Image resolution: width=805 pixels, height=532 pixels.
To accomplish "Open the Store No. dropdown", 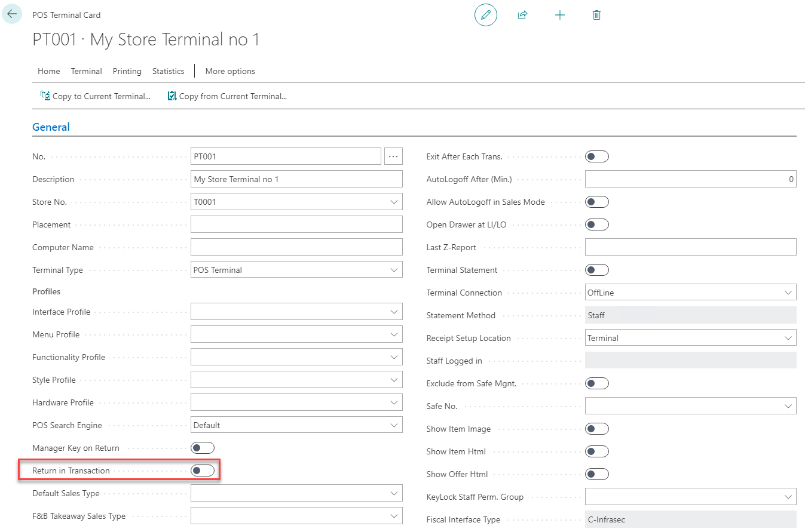I will coord(394,202).
